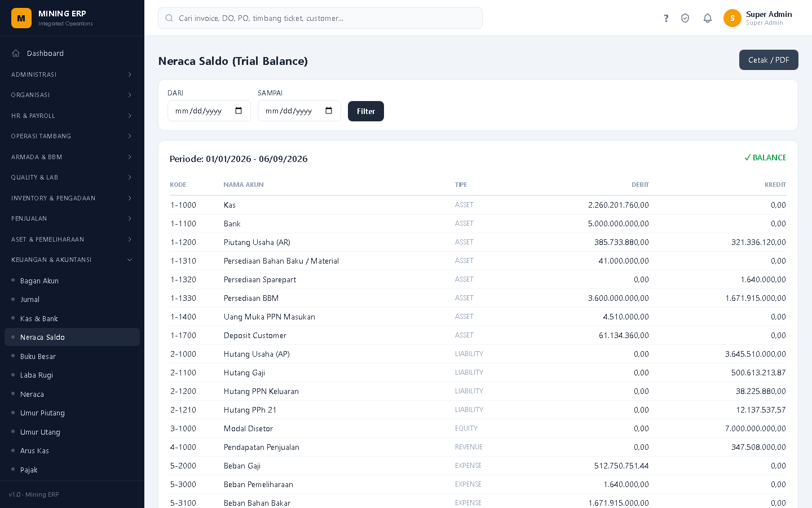Screen dimensions: 812x508
Task: Select Neraca Saldo in sidebar
Action: [72, 337]
